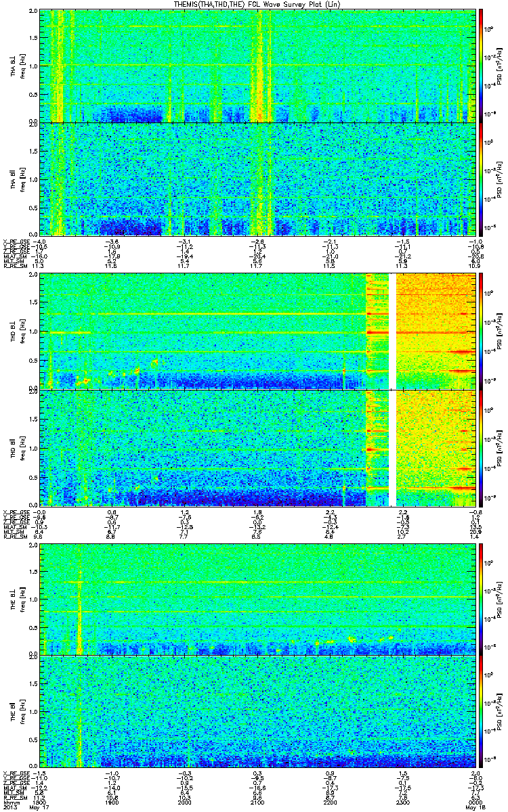Click the 2013 year label

[x=11, y=807]
